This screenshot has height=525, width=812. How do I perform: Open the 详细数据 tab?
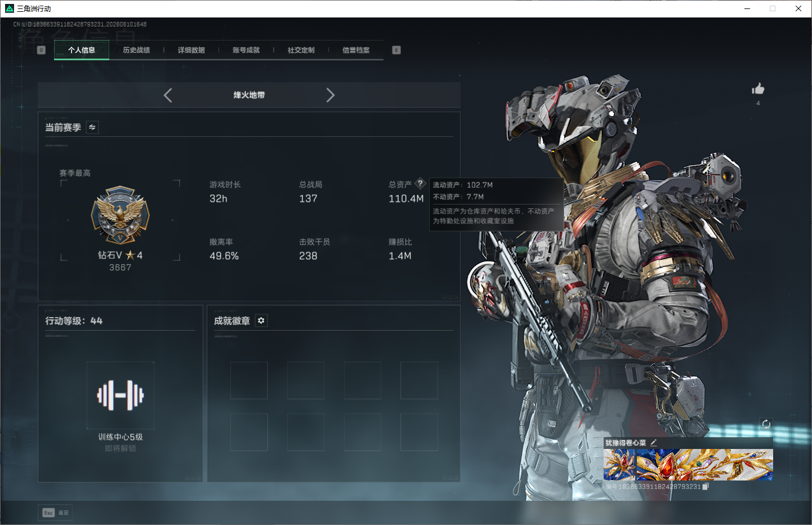(191, 50)
